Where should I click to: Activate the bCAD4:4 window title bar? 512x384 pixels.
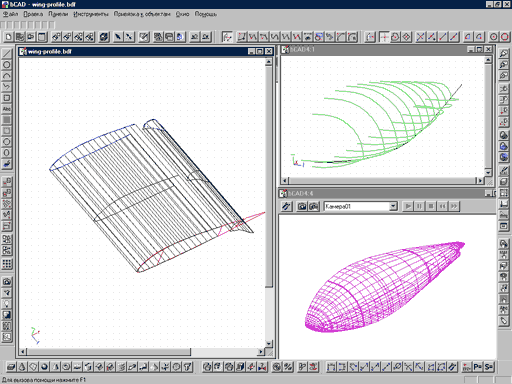382,193
